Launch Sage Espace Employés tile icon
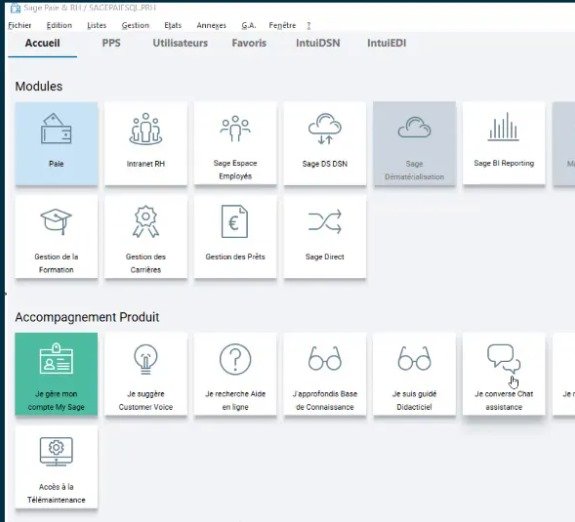575x522 pixels. [x=235, y=128]
